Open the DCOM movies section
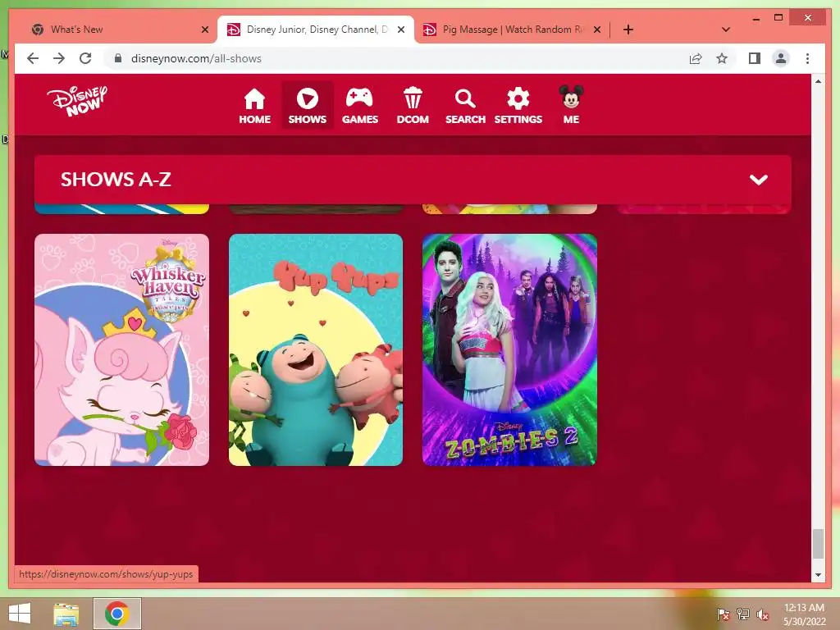 [413, 106]
